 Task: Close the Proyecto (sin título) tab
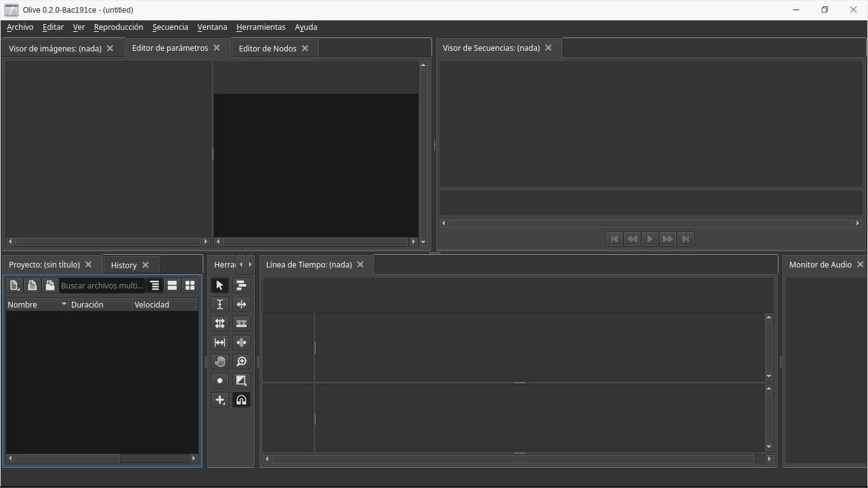(x=88, y=264)
